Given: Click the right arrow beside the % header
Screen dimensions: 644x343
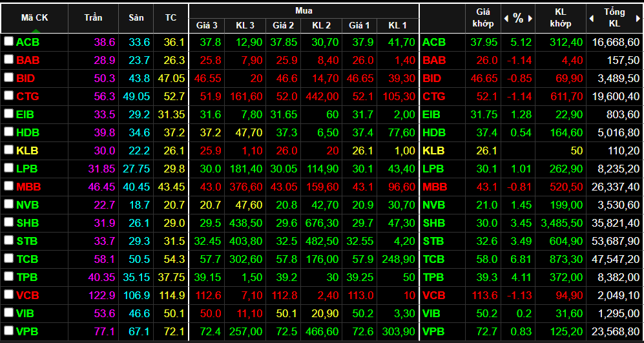Looking at the screenshot, I should click(x=530, y=19).
